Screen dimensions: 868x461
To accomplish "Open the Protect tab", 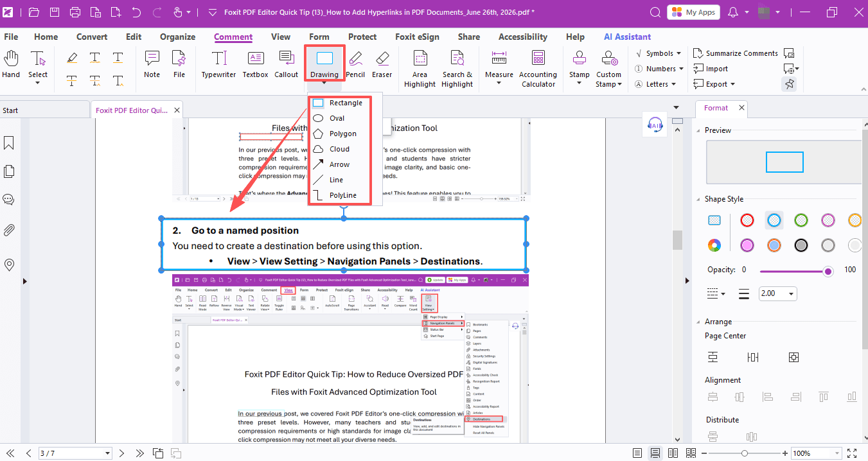I will pos(362,37).
